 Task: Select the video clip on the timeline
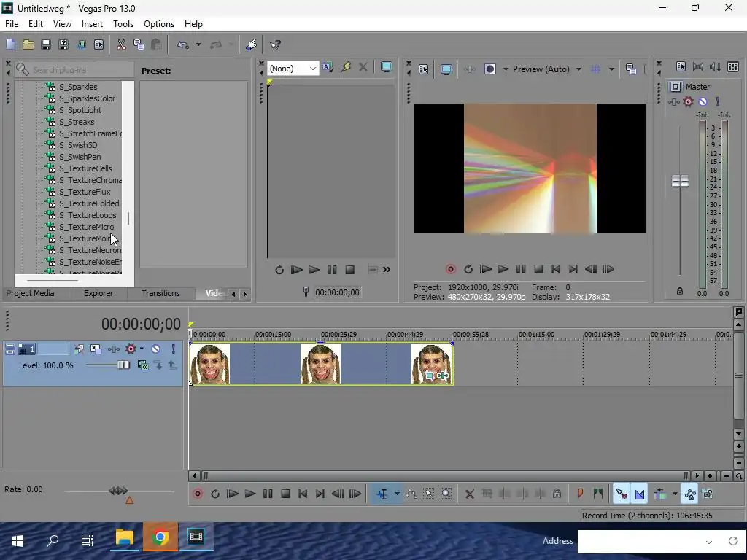pyautogui.click(x=321, y=364)
